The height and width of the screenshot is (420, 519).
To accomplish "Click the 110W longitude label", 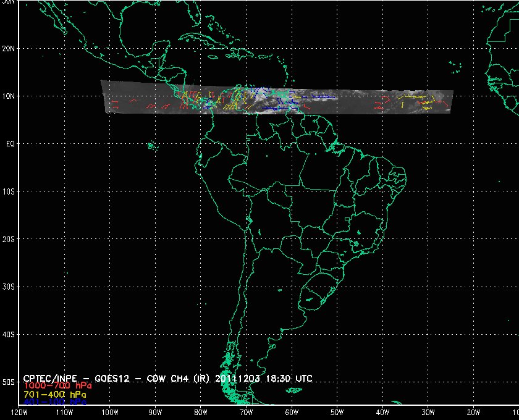I will point(64,413).
